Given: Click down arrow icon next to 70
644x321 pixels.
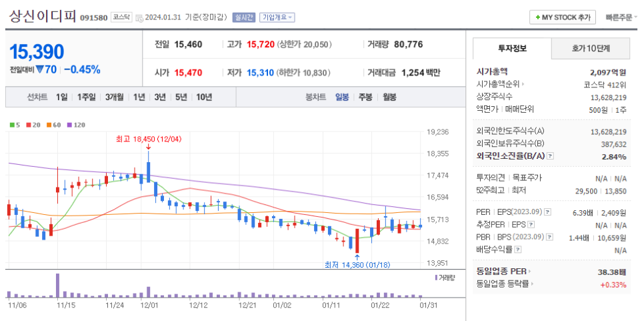Looking at the screenshot, I should [39, 69].
